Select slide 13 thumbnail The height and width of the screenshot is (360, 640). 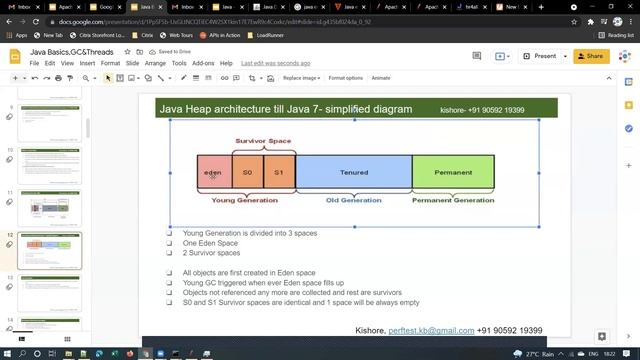(x=50, y=293)
